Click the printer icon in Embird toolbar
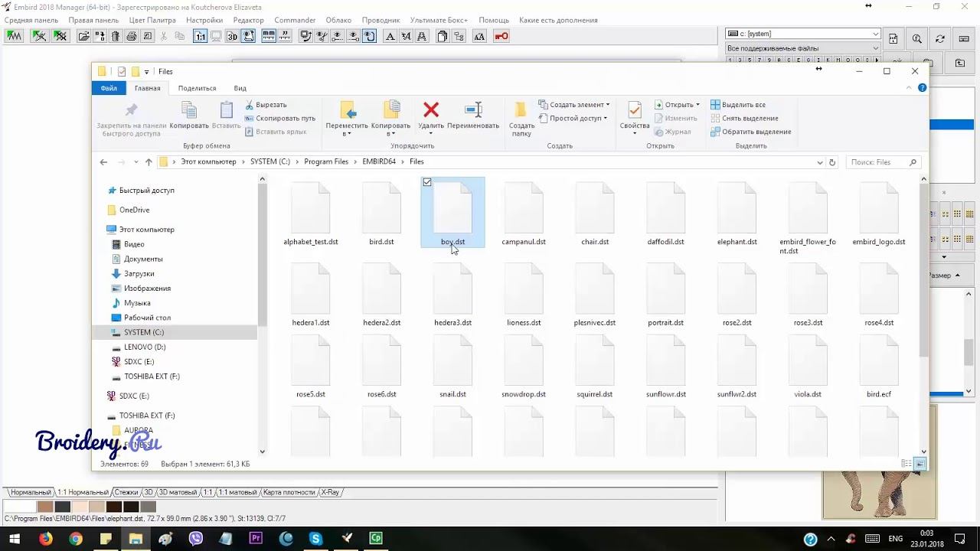 coord(132,36)
